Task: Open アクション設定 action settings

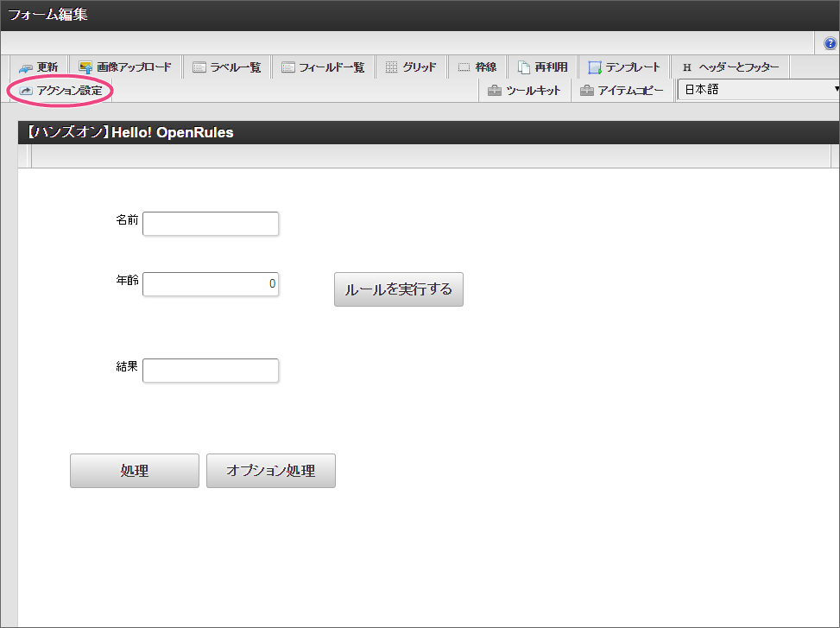Action: pos(60,90)
